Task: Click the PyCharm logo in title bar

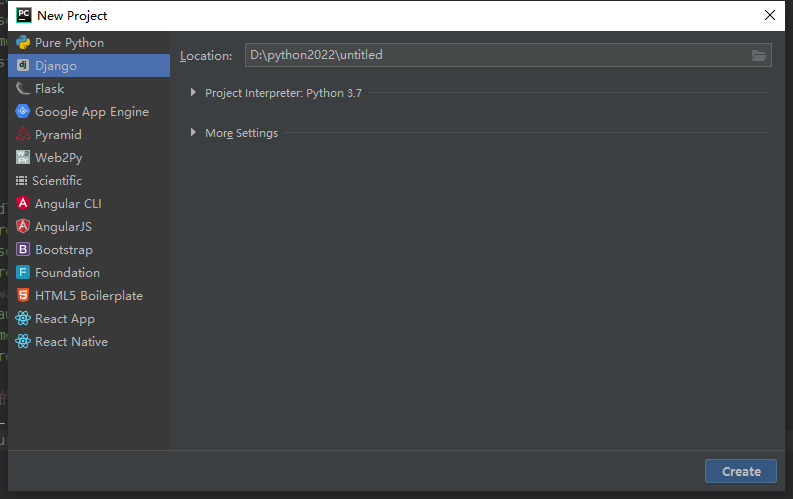Action: pyautogui.click(x=24, y=15)
